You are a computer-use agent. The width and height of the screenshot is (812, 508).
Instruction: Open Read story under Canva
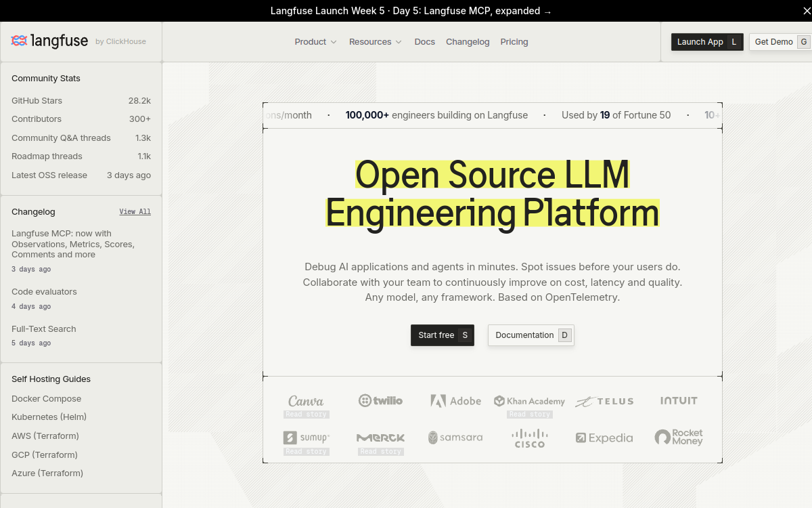[307, 415]
